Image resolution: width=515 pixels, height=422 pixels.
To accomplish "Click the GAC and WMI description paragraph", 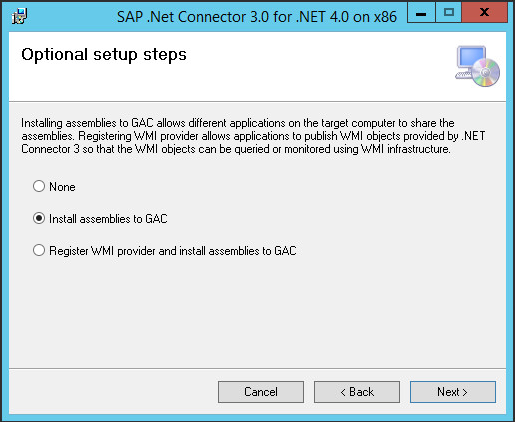I will click(253, 136).
